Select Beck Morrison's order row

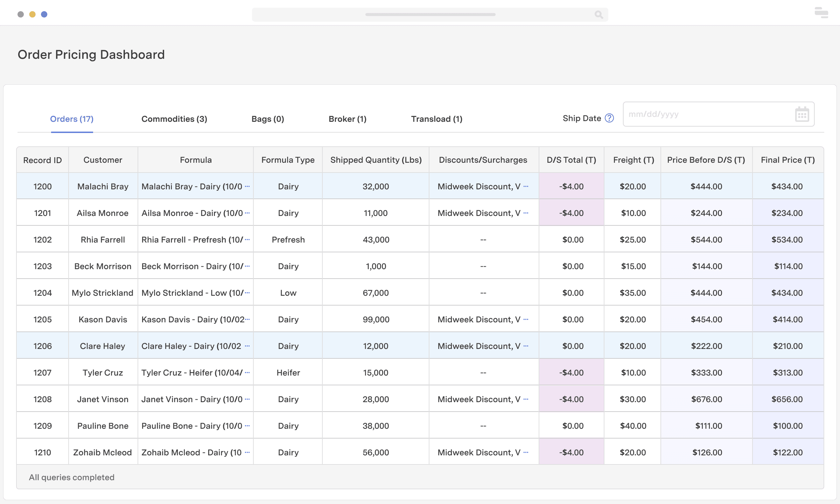pyautogui.click(x=103, y=266)
